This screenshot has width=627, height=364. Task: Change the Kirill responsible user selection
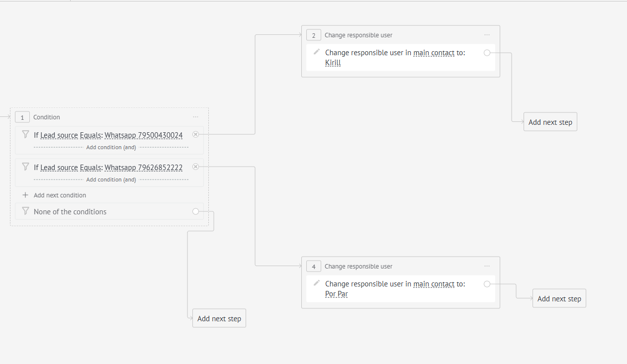[x=333, y=63]
